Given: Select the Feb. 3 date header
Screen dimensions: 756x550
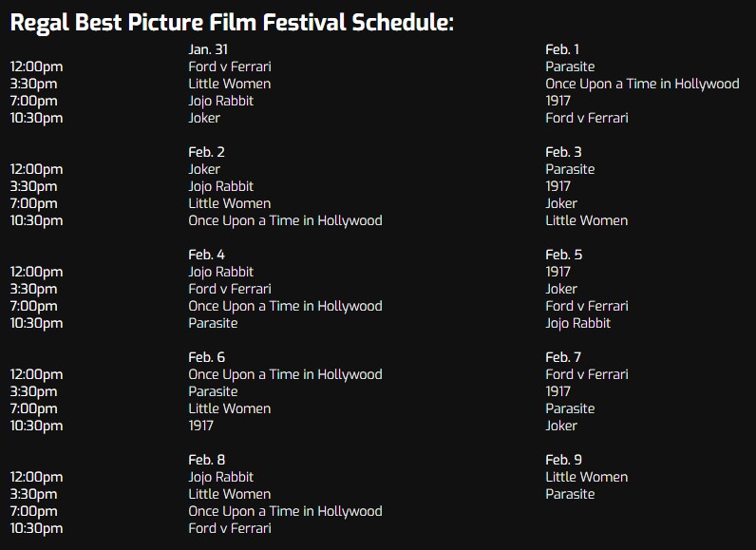Looking at the screenshot, I should pyautogui.click(x=563, y=152).
